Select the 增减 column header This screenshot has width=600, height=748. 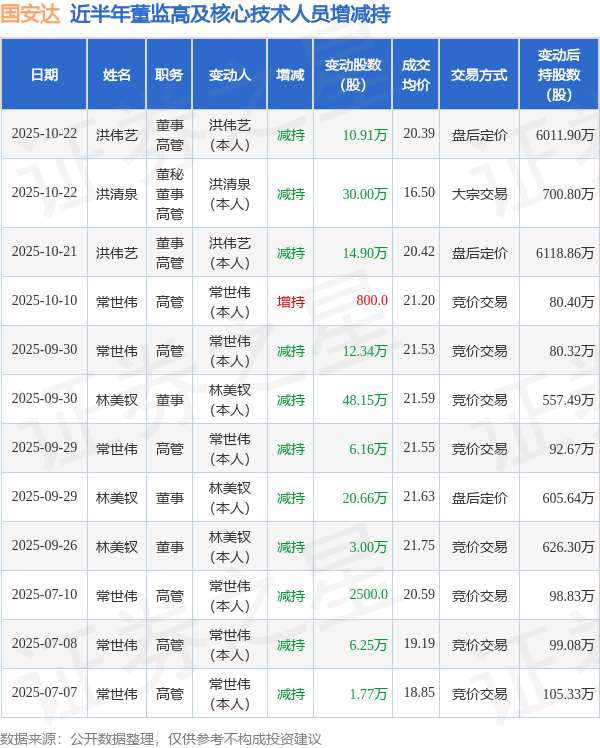(290, 75)
